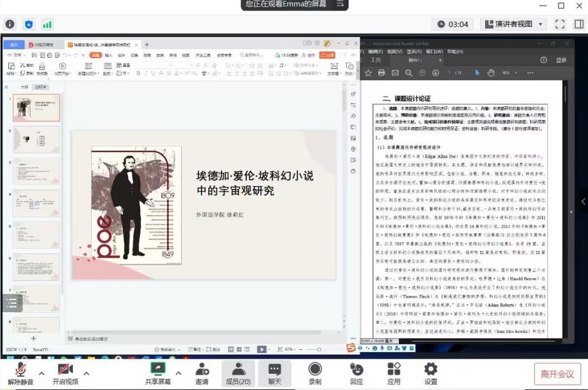Screen dimensions: 588x390
Task: Click the meeting info icon
Action: click(x=10, y=24)
